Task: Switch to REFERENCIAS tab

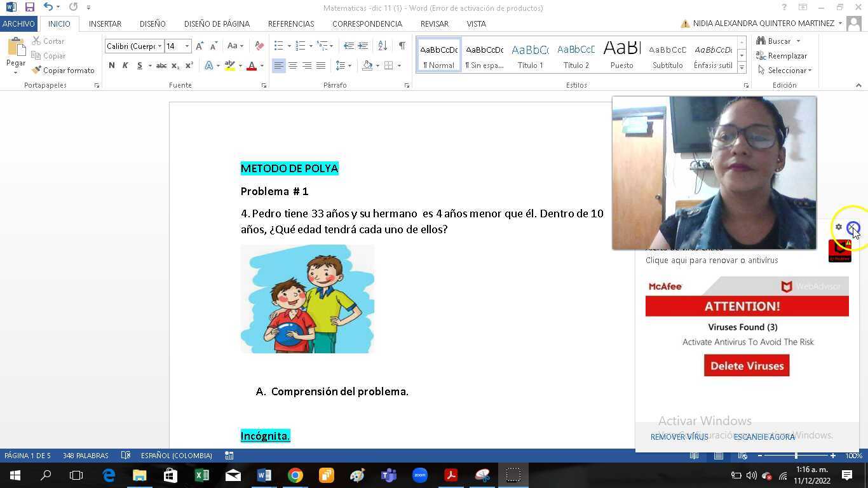Action: (291, 24)
